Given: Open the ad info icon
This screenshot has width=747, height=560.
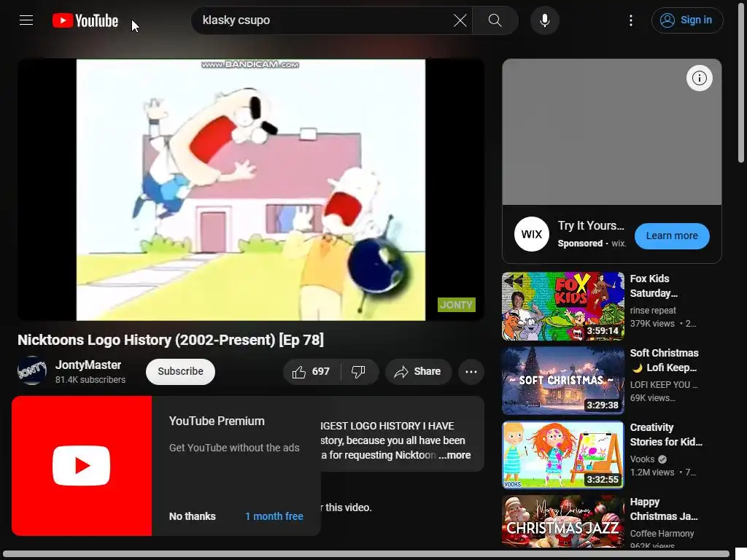Looking at the screenshot, I should pos(699,78).
